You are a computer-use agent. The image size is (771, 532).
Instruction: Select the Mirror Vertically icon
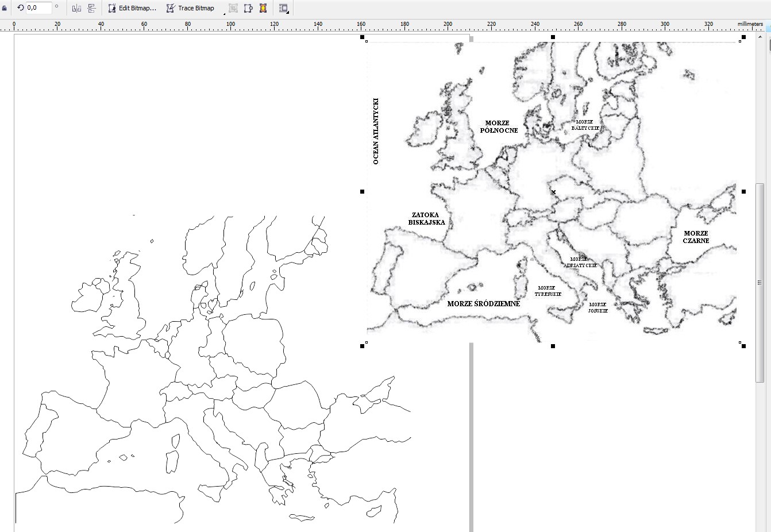coord(91,8)
